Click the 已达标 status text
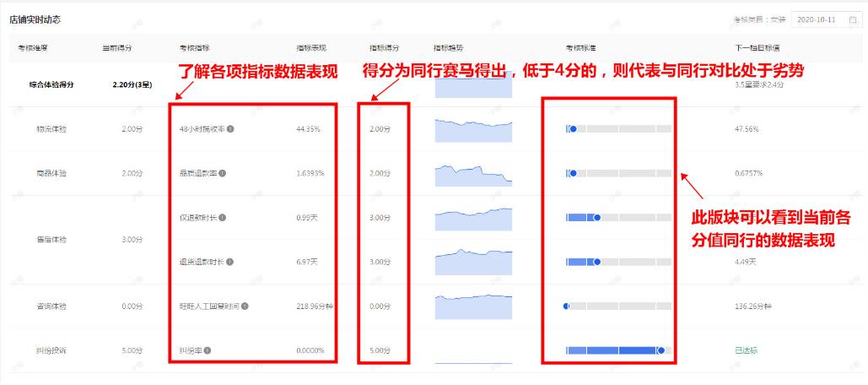 coord(747,350)
